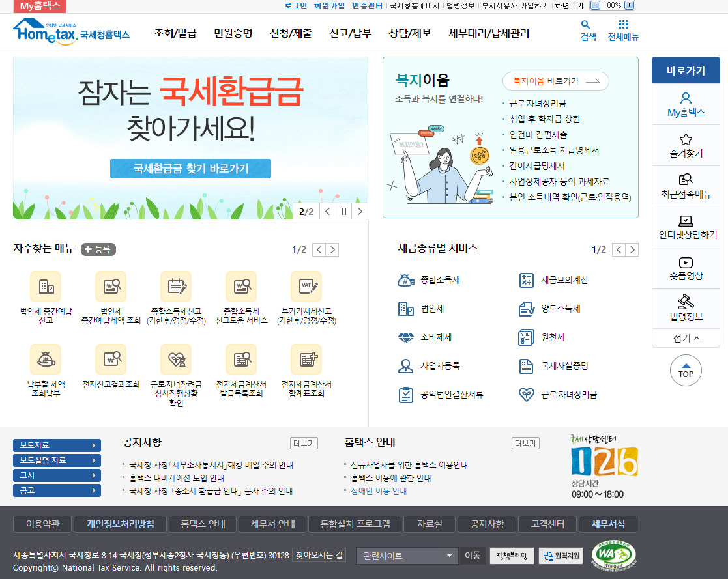Click 더보기 next to 홈택스 안내
Screen dimensions: 728x579
(x=525, y=444)
